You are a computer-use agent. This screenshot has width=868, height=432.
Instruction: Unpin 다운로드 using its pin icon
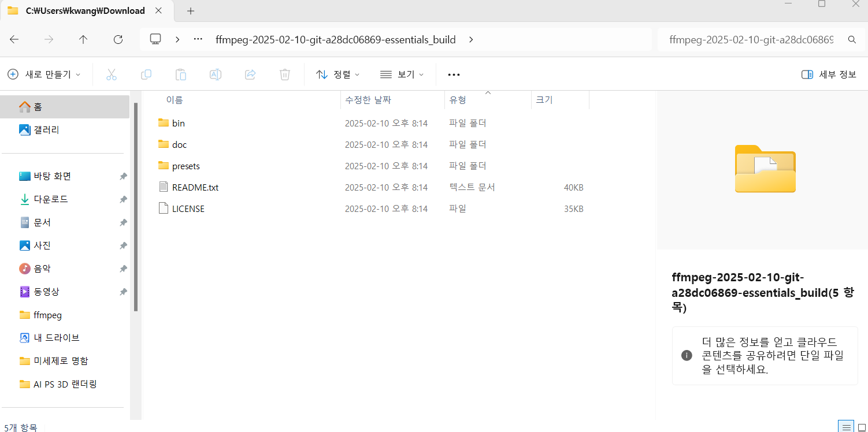(x=123, y=199)
